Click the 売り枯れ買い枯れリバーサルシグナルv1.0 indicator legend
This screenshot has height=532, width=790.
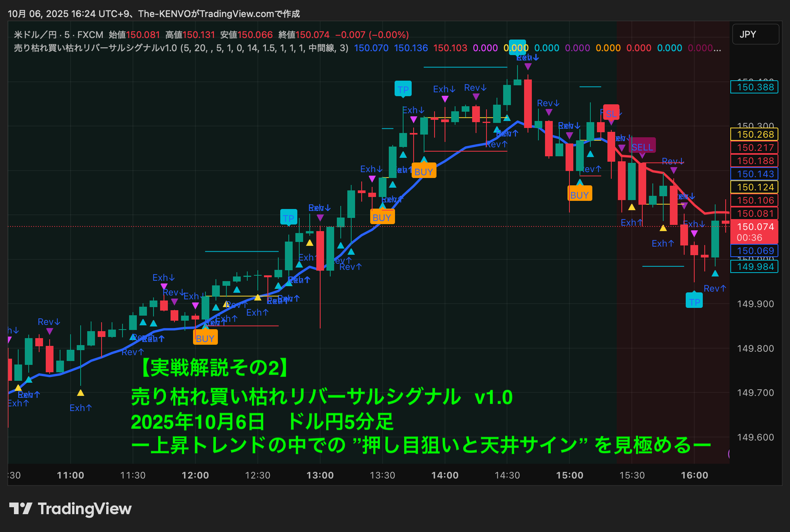pyautogui.click(x=95, y=48)
